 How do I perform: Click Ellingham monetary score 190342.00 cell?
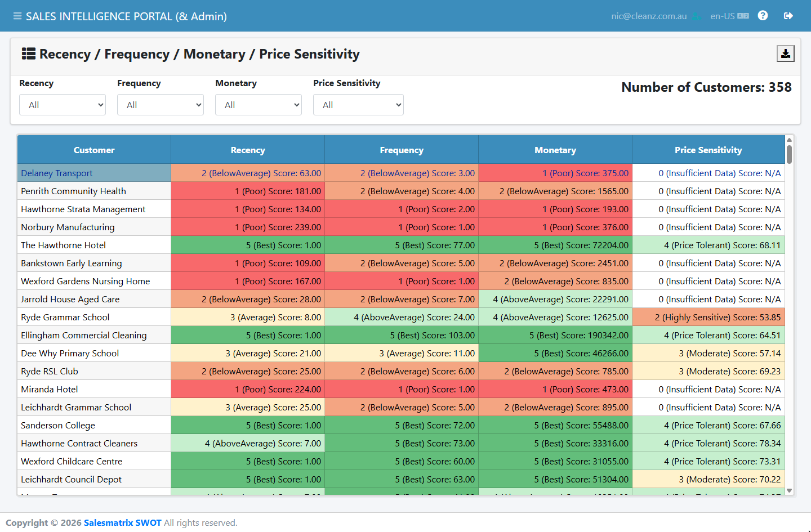coord(555,335)
